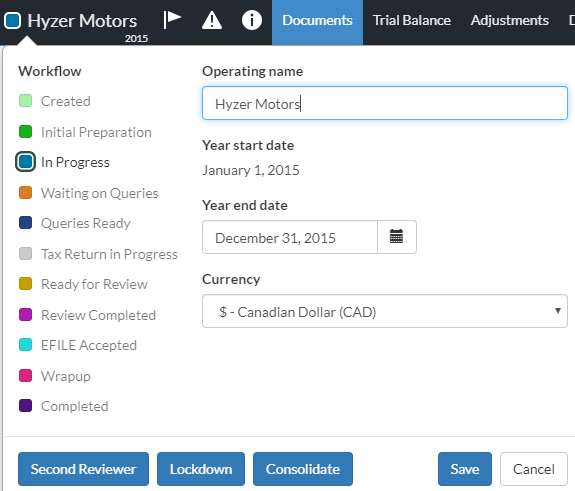575x491 pixels.
Task: Select the Initial Preparation green square
Action: (25, 132)
